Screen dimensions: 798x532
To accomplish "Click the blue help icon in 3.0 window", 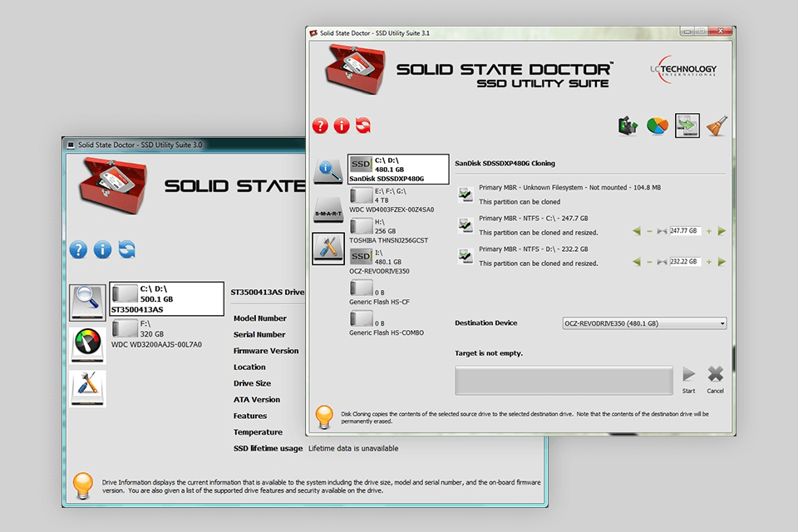I will (78, 249).
